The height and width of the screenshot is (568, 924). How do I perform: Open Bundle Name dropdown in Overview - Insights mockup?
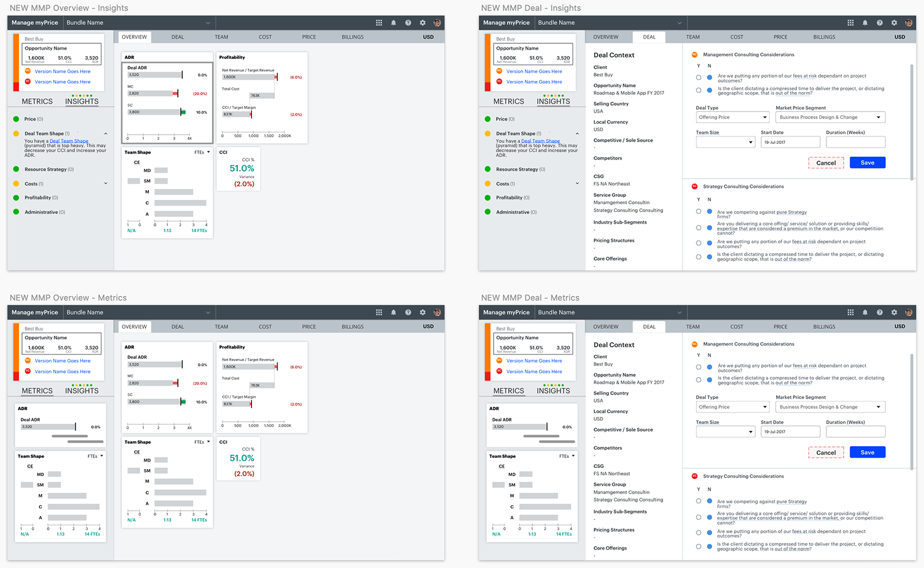(x=139, y=23)
